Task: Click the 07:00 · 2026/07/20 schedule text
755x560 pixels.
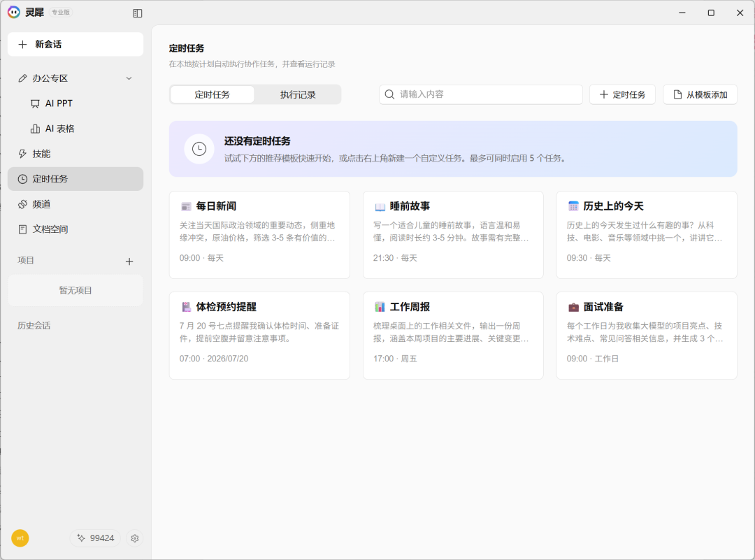Action: 215,359
